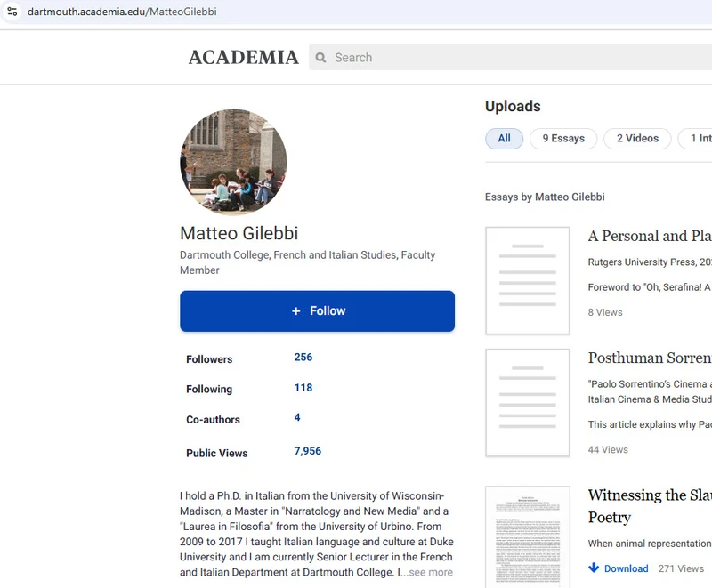
Task: Click the download arrow icon
Action: [x=594, y=568]
